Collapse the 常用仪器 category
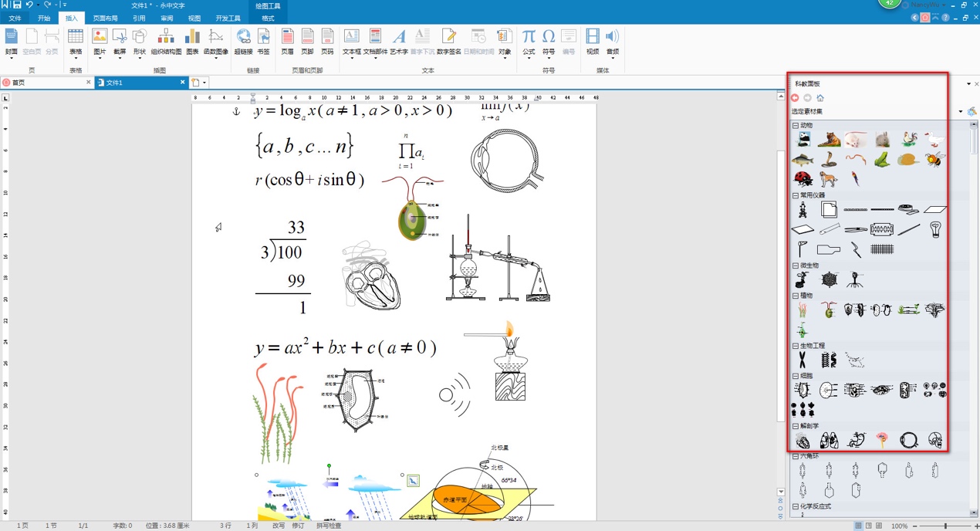980x531 pixels. pyautogui.click(x=796, y=195)
